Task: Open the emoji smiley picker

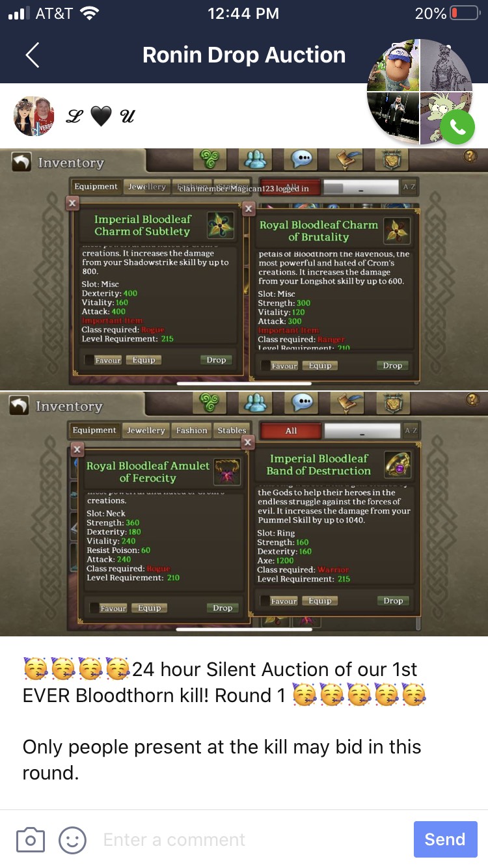Action: pos(72,839)
